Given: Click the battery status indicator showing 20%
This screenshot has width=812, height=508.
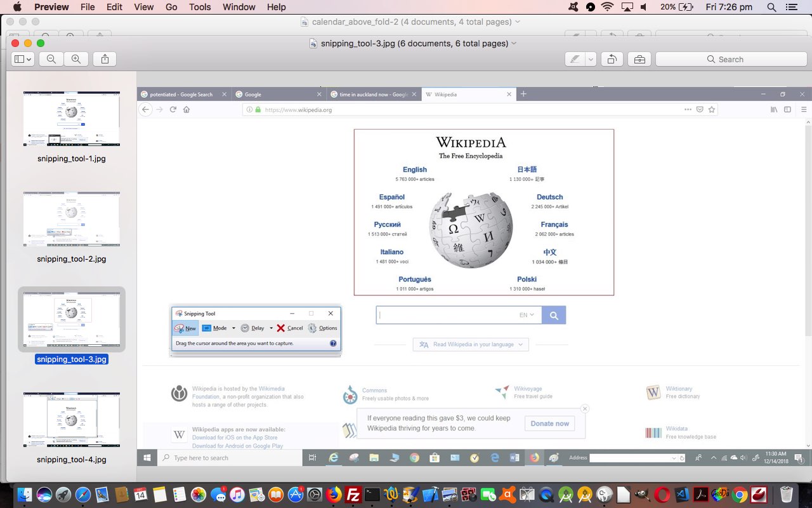Looking at the screenshot, I should [676, 7].
